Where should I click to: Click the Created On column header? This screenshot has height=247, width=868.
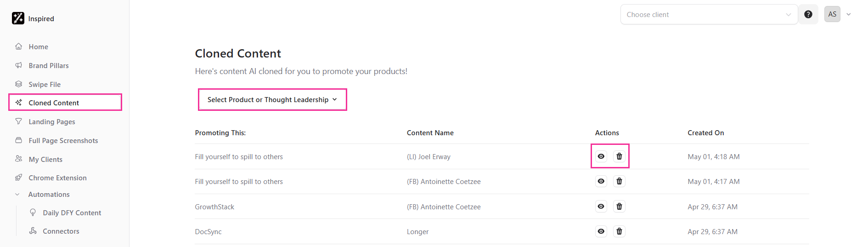tap(706, 133)
